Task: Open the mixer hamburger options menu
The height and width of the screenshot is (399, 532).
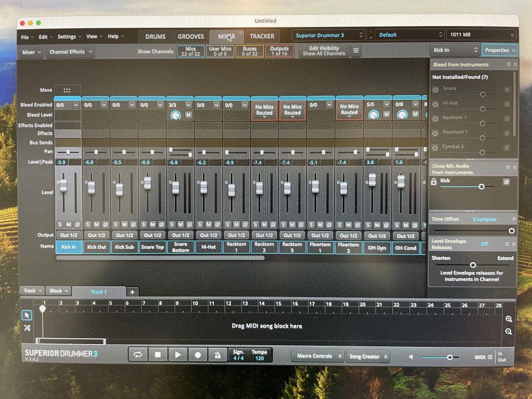Action: (356, 51)
